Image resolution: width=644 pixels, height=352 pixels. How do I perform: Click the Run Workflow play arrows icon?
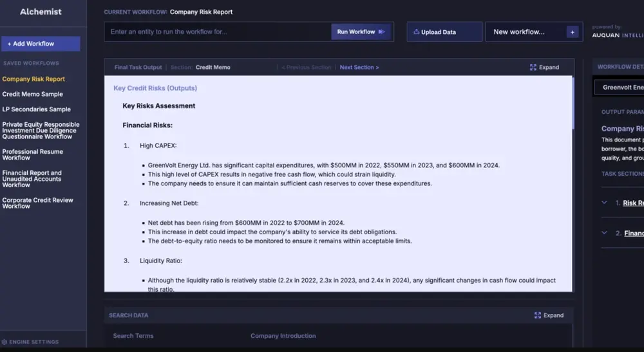382,32
